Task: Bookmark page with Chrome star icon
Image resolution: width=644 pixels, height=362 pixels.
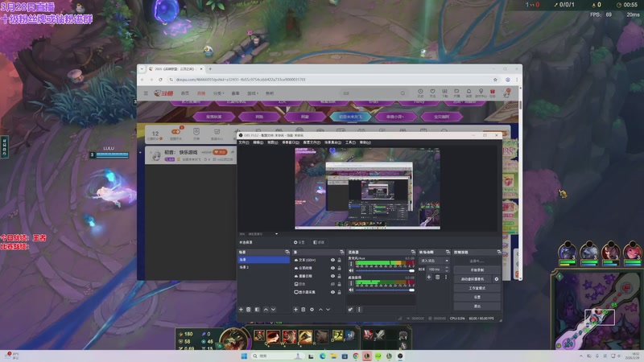Action: point(495,80)
